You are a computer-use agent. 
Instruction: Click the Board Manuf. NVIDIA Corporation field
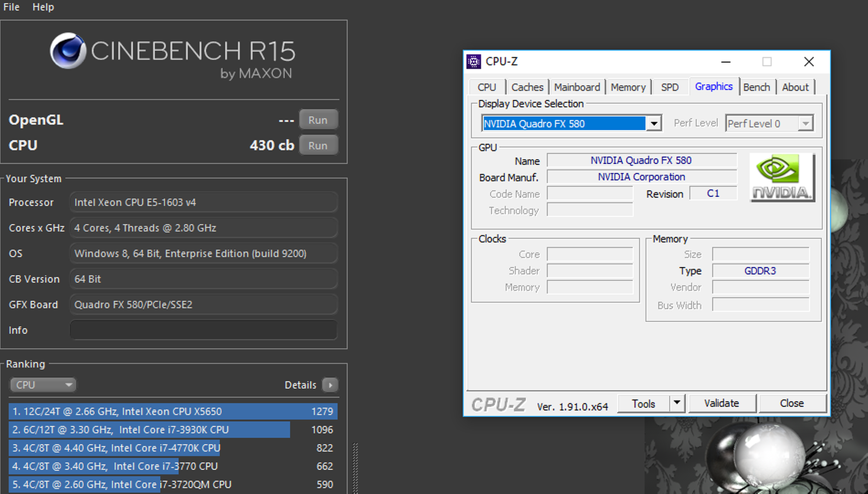click(642, 177)
